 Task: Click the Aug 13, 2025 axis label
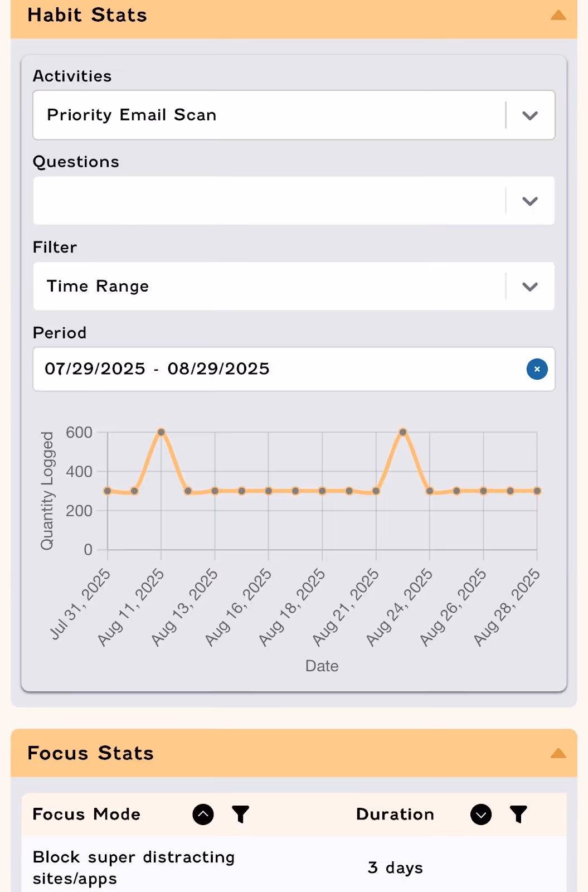(185, 607)
